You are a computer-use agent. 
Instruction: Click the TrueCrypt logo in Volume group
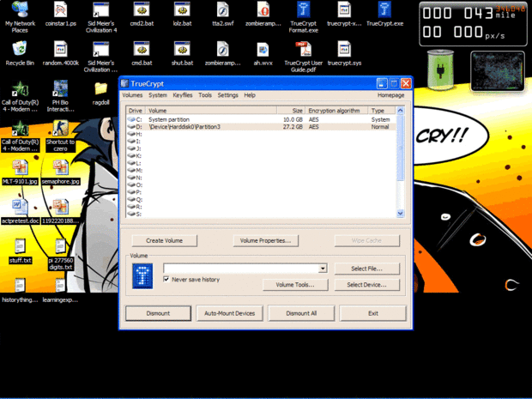[x=142, y=276]
